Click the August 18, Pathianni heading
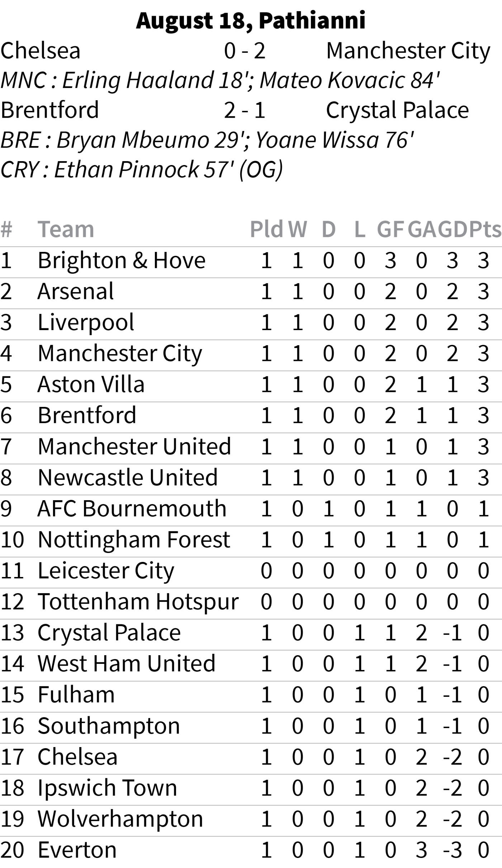This screenshot has height=868, width=502. (251, 20)
